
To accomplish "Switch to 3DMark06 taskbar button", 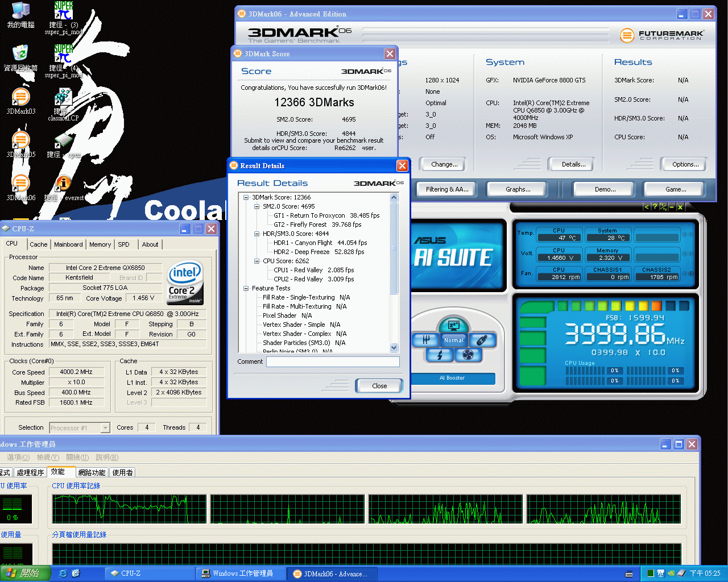I will tap(332, 573).
